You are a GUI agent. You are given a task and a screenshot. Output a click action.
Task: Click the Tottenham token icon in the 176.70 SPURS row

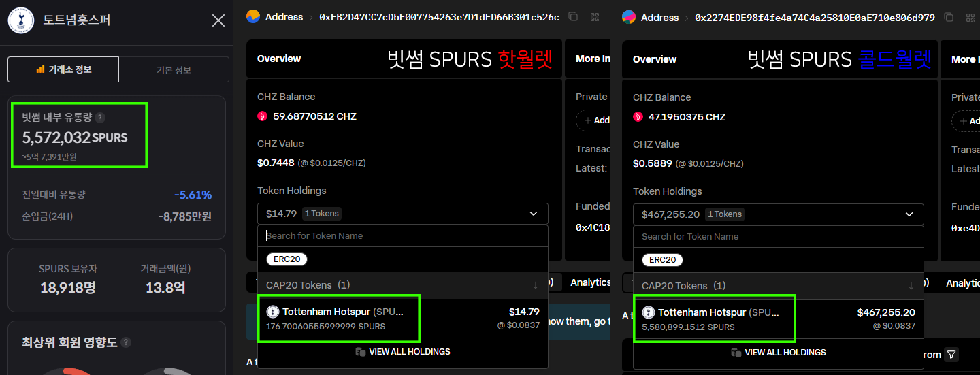[272, 312]
